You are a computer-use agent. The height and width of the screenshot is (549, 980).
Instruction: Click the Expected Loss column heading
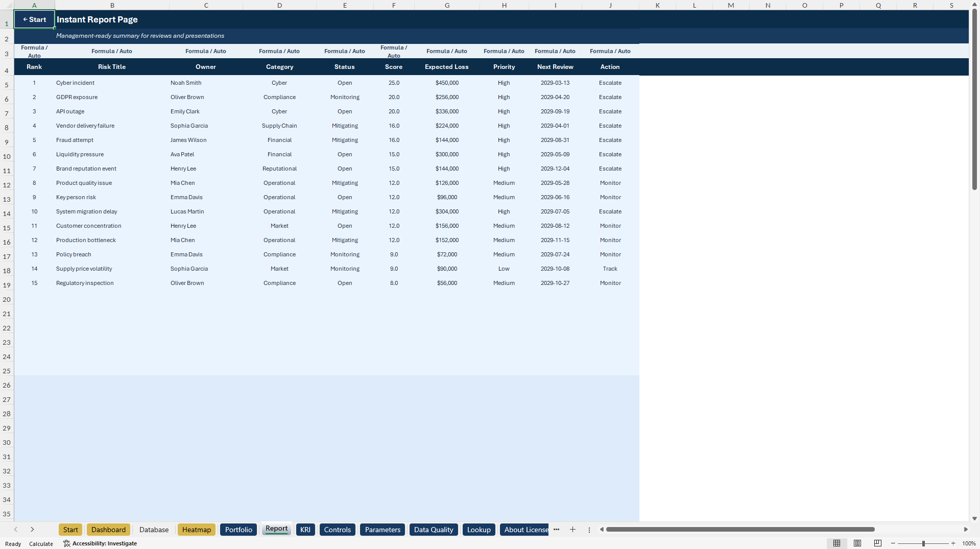tap(446, 67)
